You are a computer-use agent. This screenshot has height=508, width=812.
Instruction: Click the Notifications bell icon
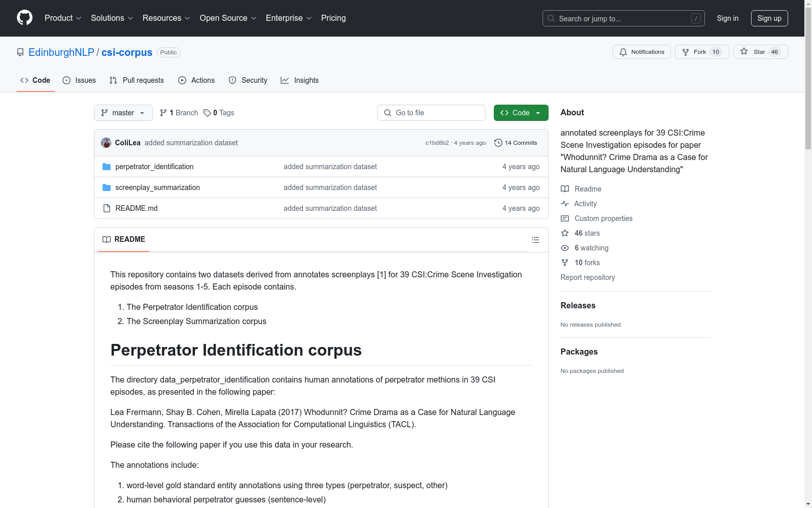point(623,52)
